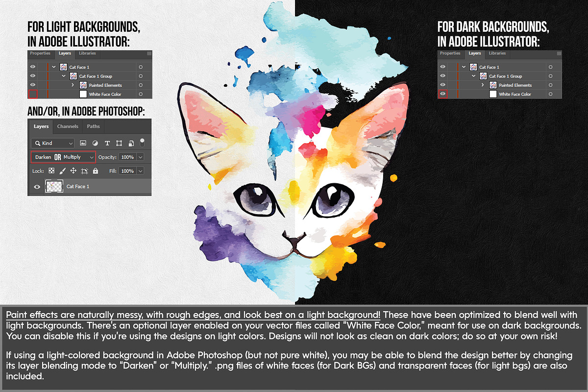Open panel menu in dark-backgrounds Illustrator Layers panel
The height and width of the screenshot is (392, 588).
click(x=559, y=53)
